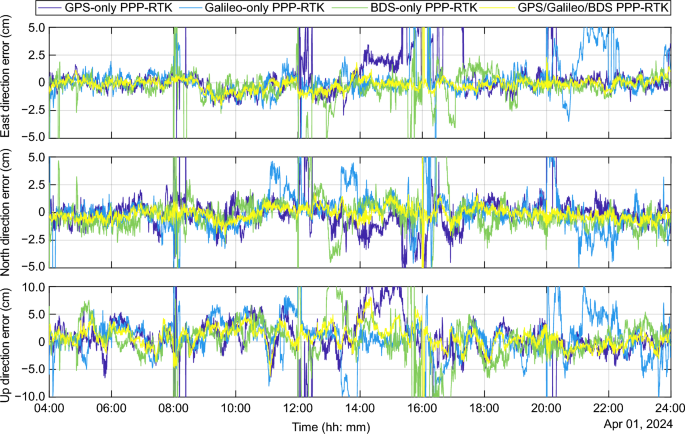Click the 10:00 time tick label
This screenshot has height=434, width=685.
pos(236,408)
